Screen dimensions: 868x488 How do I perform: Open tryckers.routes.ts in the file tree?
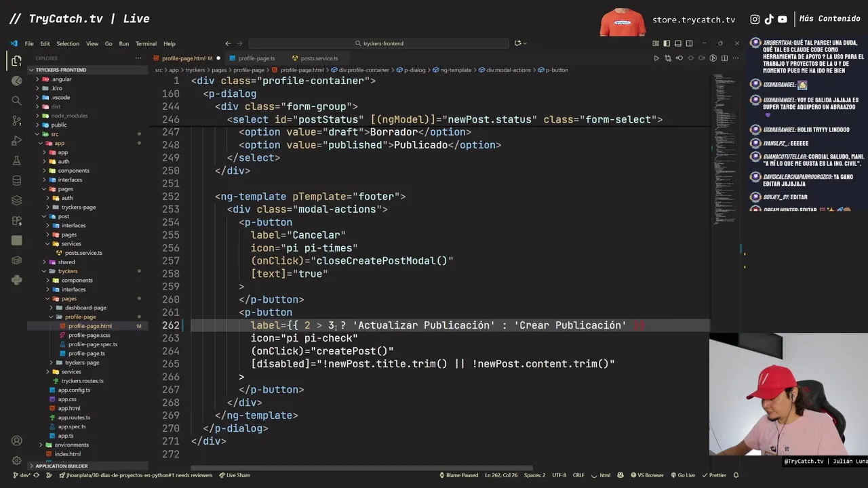(82, 381)
